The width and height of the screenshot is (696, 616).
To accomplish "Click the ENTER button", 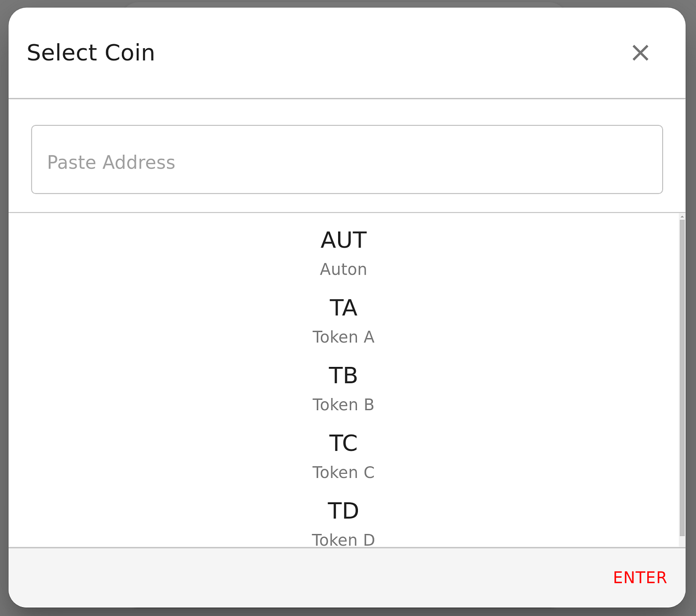I will 640,577.
